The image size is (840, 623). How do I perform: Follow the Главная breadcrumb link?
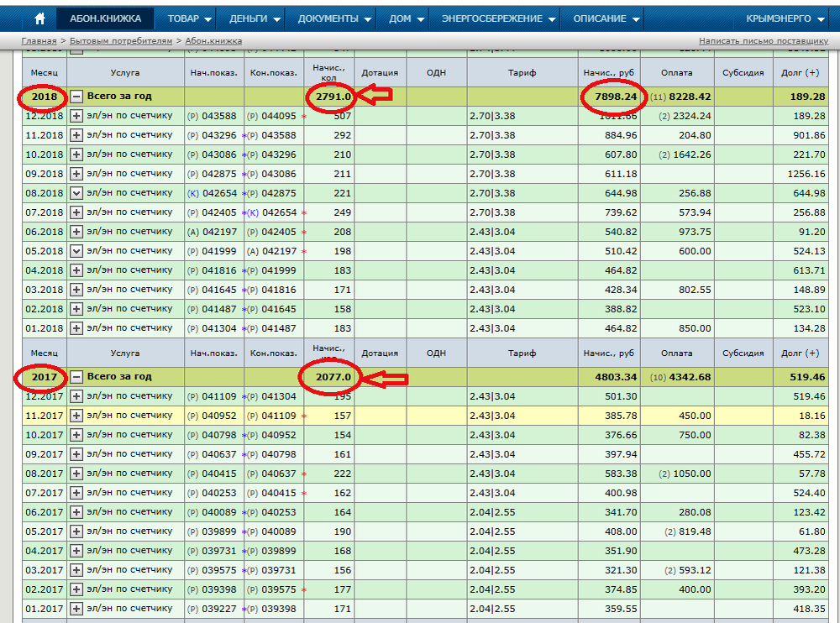[x=39, y=40]
